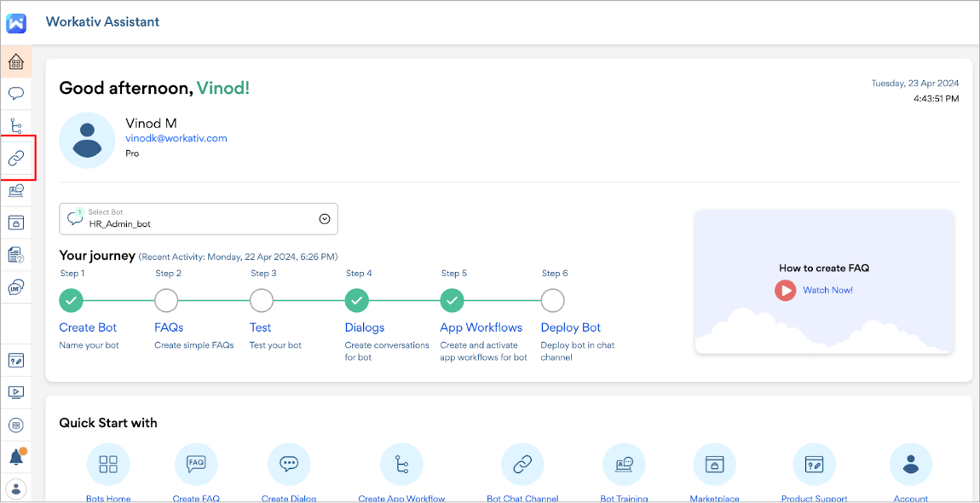Screen dimensions: 980x503
Task: Click the Step 2 empty circle
Action: [166, 301]
